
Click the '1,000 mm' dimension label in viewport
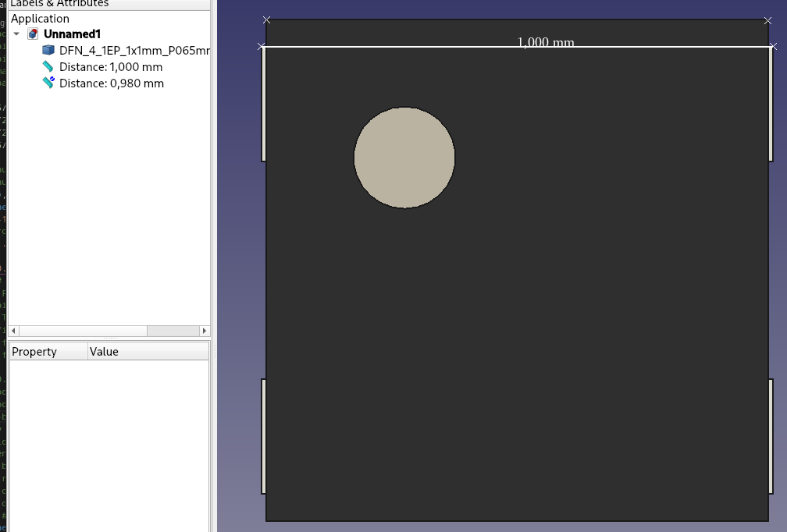click(x=546, y=41)
